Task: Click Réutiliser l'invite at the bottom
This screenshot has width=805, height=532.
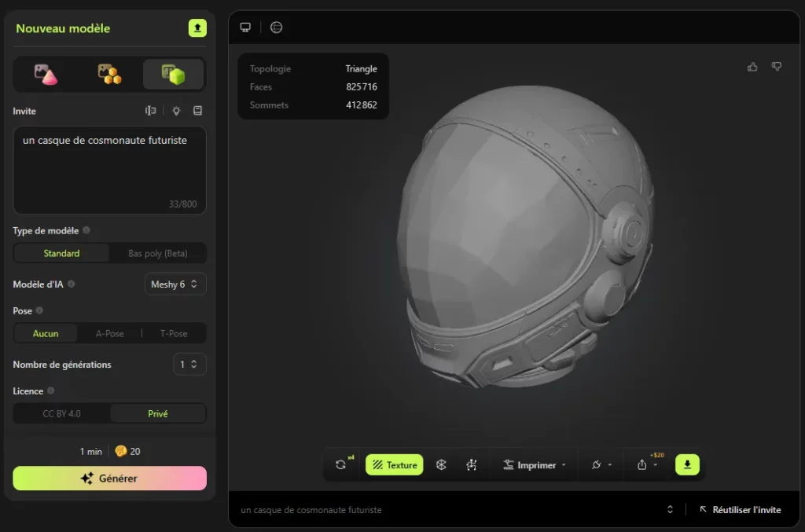Action: [x=740, y=509]
